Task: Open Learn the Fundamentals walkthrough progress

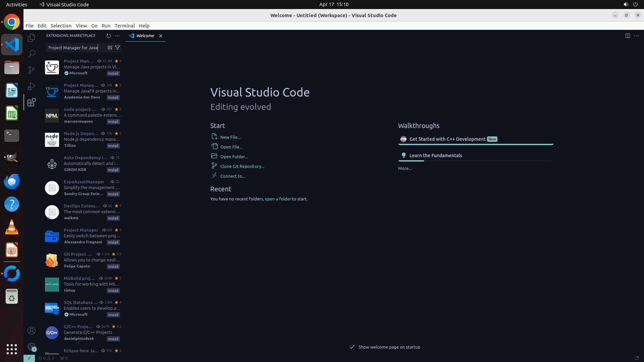Action: click(435, 156)
